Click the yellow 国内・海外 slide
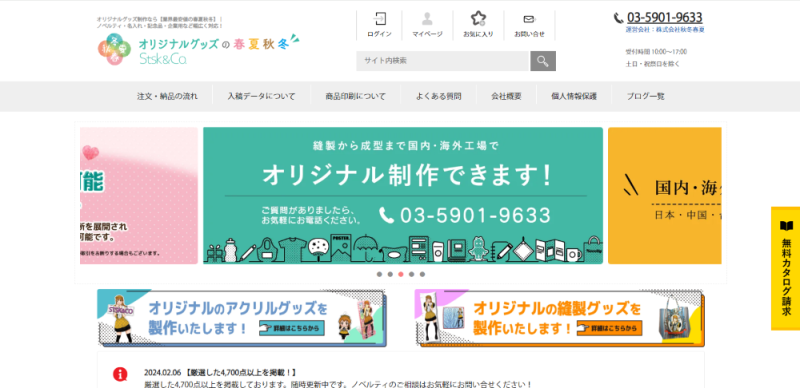The image size is (800, 388). pos(664,196)
